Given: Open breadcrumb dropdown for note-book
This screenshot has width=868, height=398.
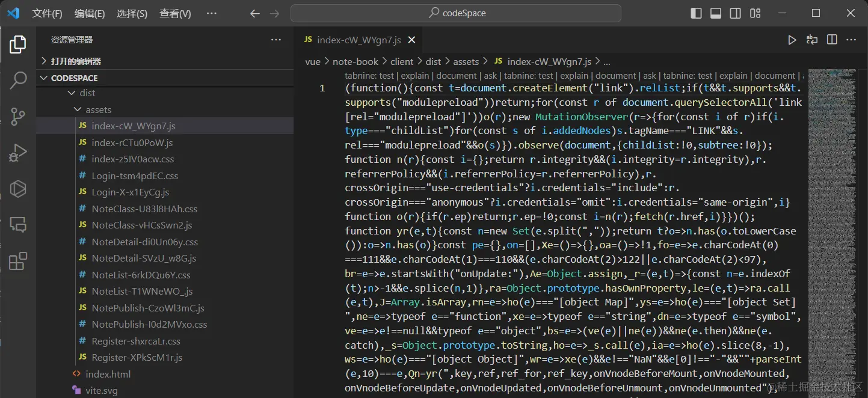Looking at the screenshot, I should (356, 61).
